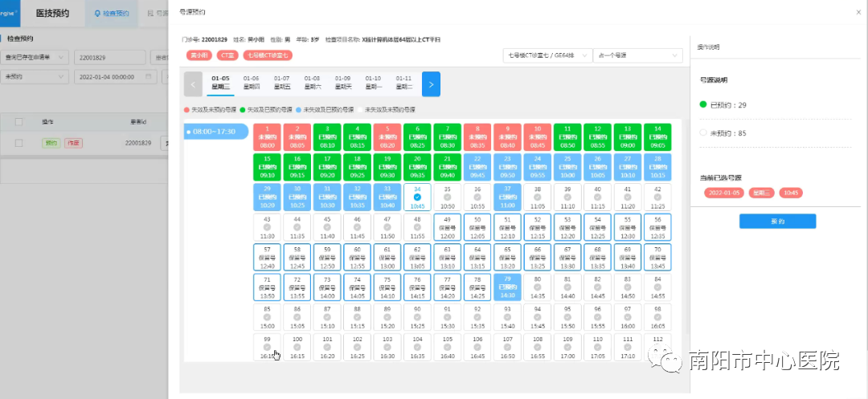Viewport: 868px width, 399px height.
Task: Select slot 100 at 16:15
Action: pyautogui.click(x=297, y=347)
